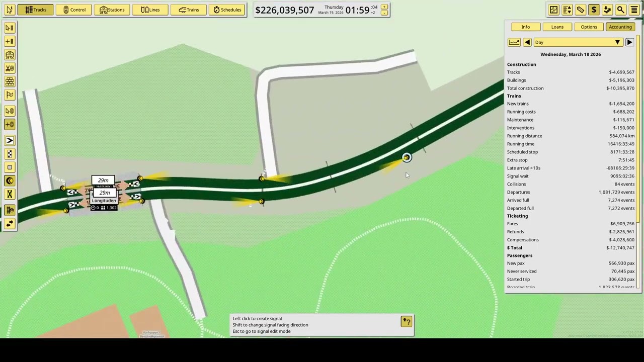
Task: Open the accounting graph icon
Action: 514,42
